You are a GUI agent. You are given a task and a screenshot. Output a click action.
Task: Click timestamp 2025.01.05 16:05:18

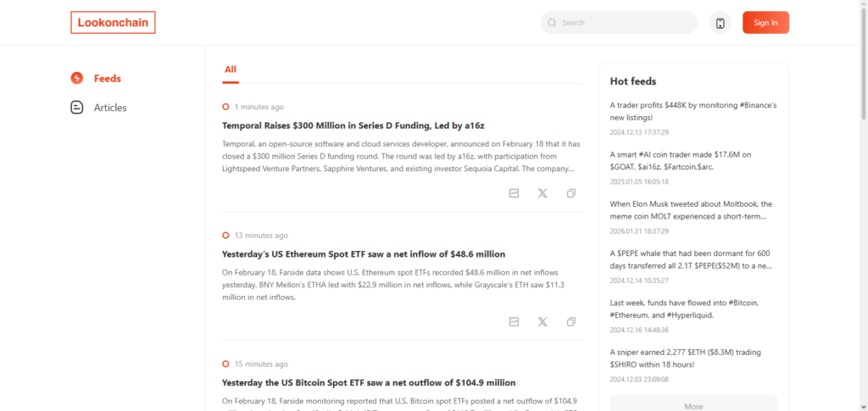[639, 181]
